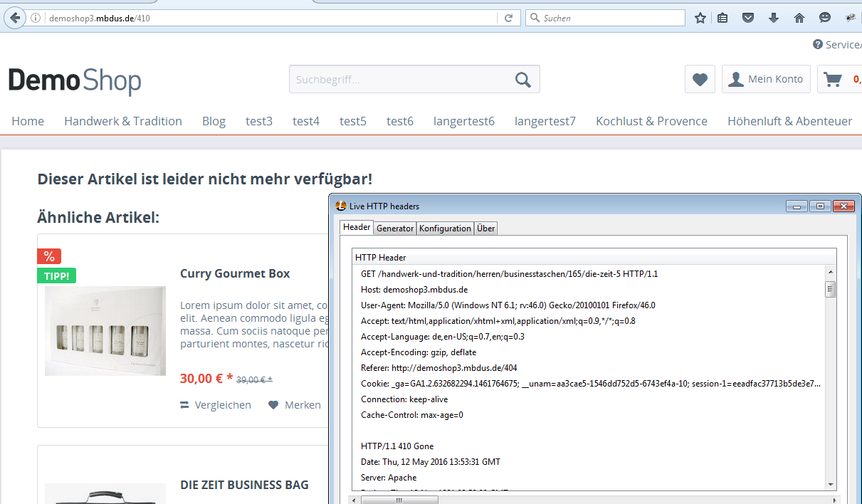Bookmark this page with the star icon
The width and height of the screenshot is (862, 504).
(x=700, y=18)
